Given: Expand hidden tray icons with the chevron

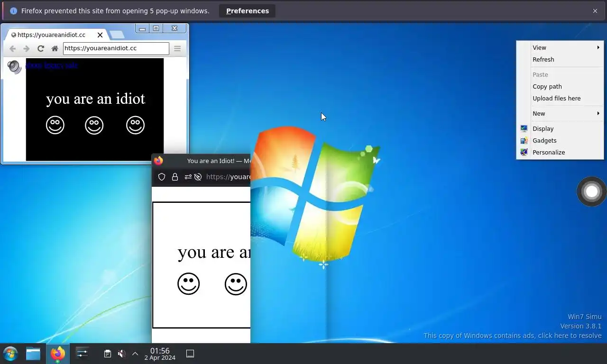Looking at the screenshot, I should pos(135,354).
